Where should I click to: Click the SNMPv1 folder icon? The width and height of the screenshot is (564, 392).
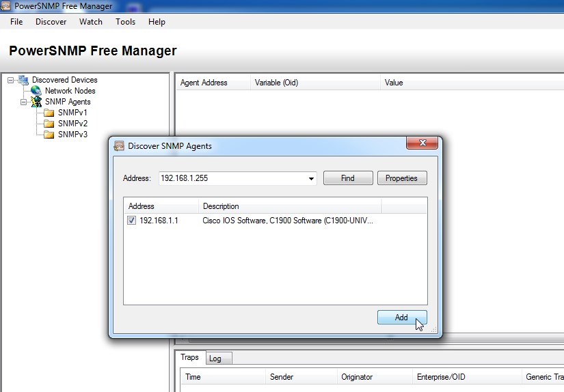coord(49,113)
